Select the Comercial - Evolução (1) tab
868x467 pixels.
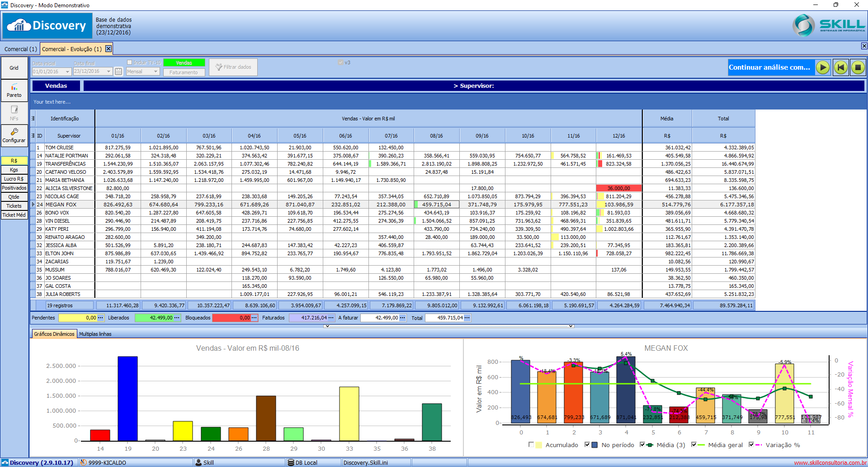click(x=72, y=49)
